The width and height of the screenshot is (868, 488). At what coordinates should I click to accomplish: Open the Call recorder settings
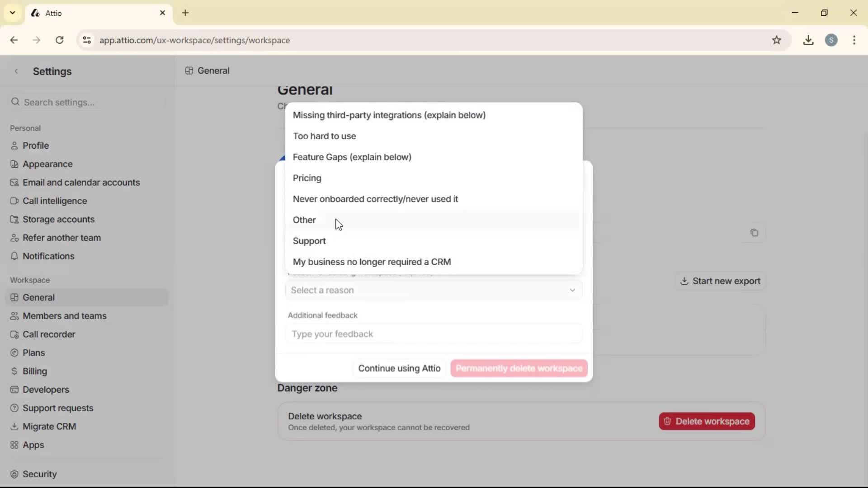(x=49, y=334)
